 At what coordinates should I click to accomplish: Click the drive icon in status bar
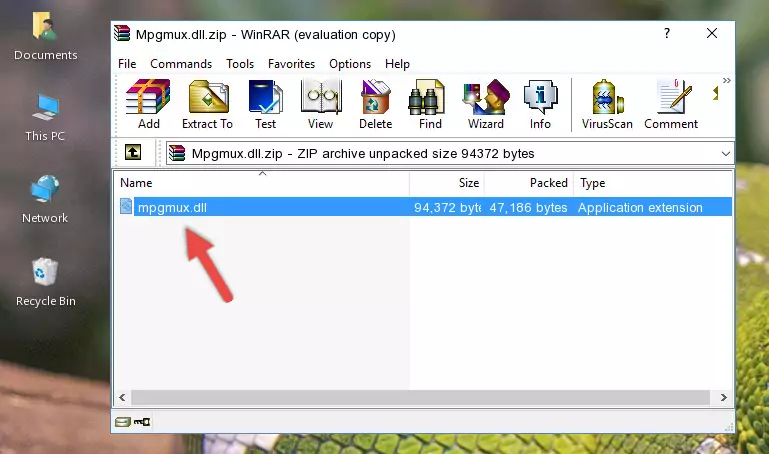[x=123, y=422]
